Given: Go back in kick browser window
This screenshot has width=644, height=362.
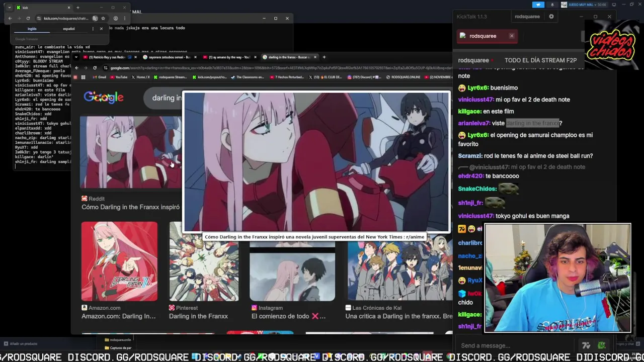Looking at the screenshot, I should 10,18.
